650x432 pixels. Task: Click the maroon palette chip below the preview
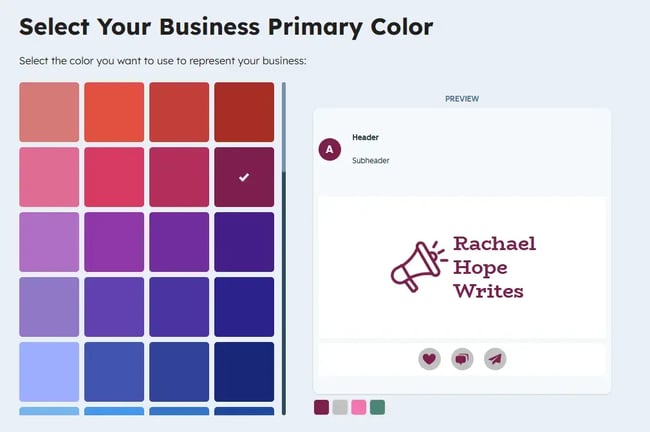pyautogui.click(x=321, y=407)
